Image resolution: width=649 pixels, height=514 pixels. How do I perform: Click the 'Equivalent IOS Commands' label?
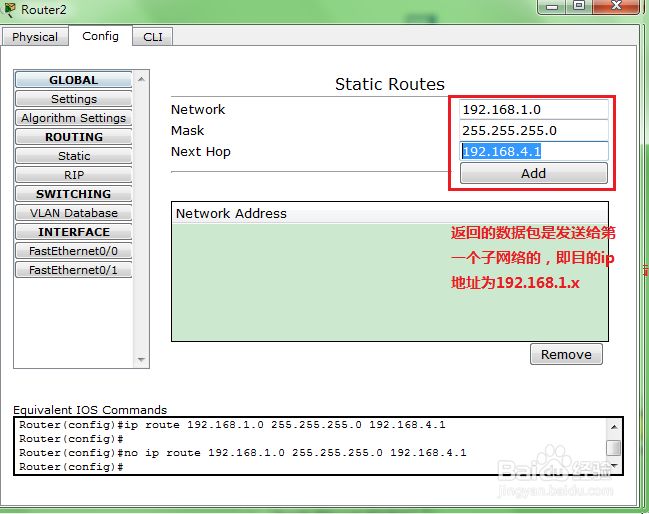coord(90,410)
